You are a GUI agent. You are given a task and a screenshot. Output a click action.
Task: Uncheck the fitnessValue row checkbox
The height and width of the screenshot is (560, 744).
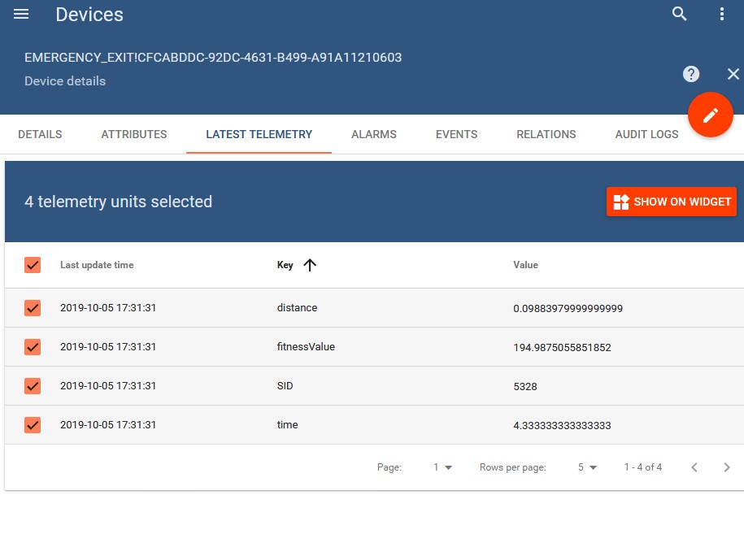[33, 346]
